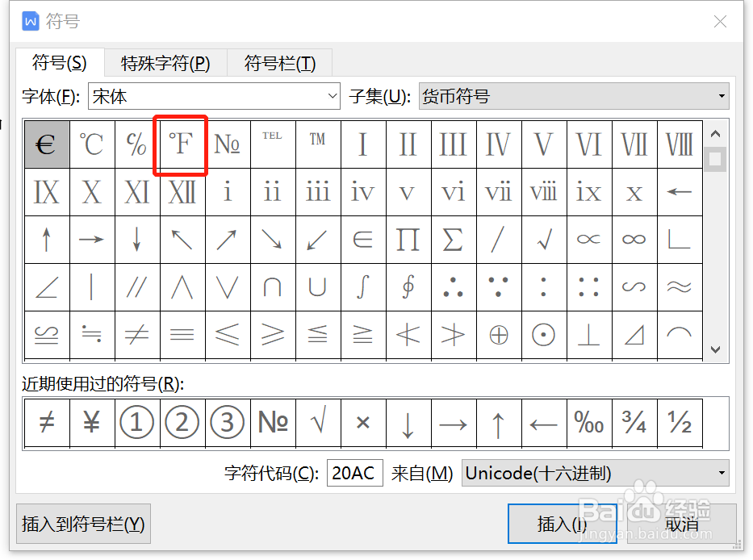The image size is (753, 560).
Task: Click the 插入 insert button
Action: pos(563,524)
